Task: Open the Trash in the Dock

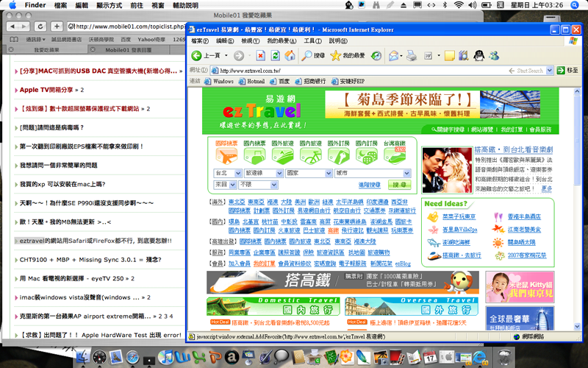Action: (x=503, y=356)
